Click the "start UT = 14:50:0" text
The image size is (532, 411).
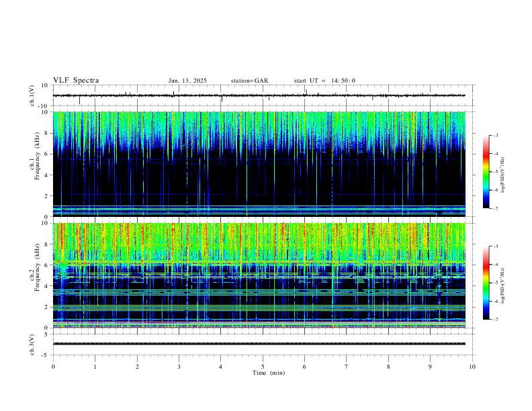coord(324,81)
